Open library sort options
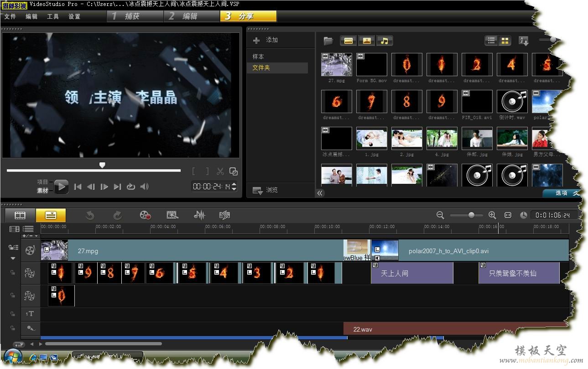Viewport: 588px width, 369px height. (x=524, y=41)
